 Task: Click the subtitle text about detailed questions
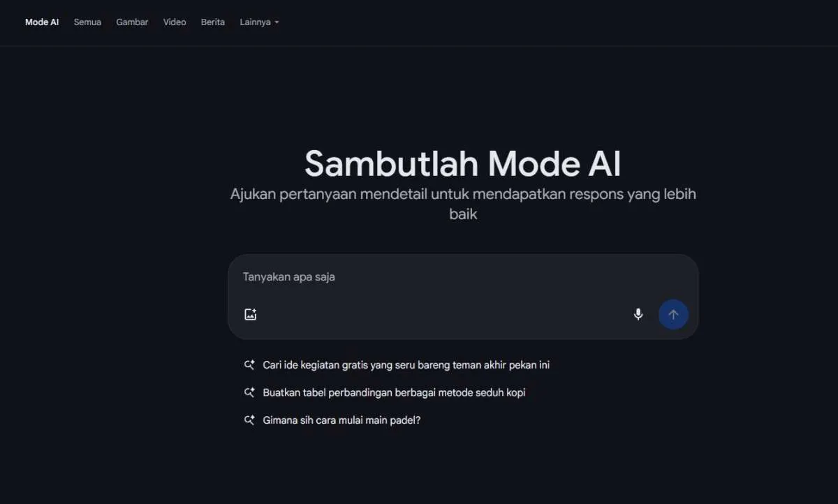463,202
